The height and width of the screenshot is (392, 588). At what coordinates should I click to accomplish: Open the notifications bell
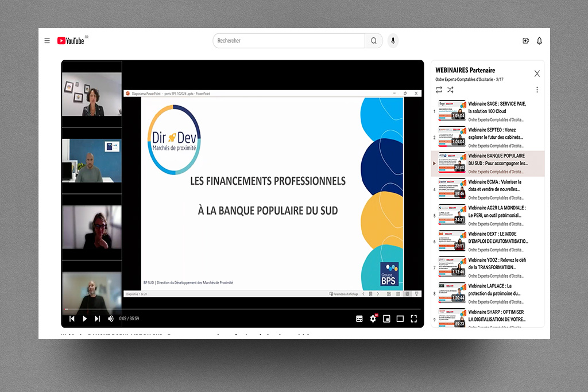(539, 41)
